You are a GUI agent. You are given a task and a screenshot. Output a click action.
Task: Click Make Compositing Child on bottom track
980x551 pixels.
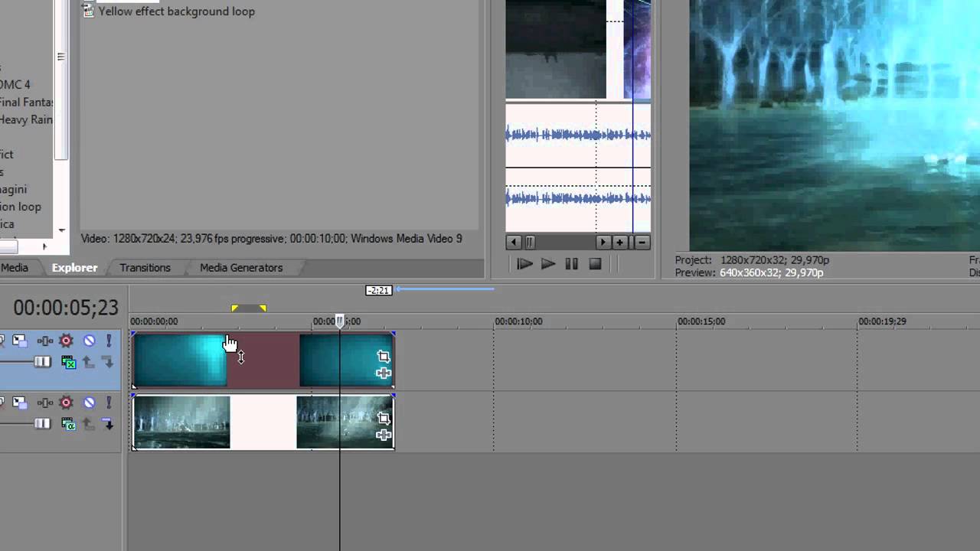point(108,424)
